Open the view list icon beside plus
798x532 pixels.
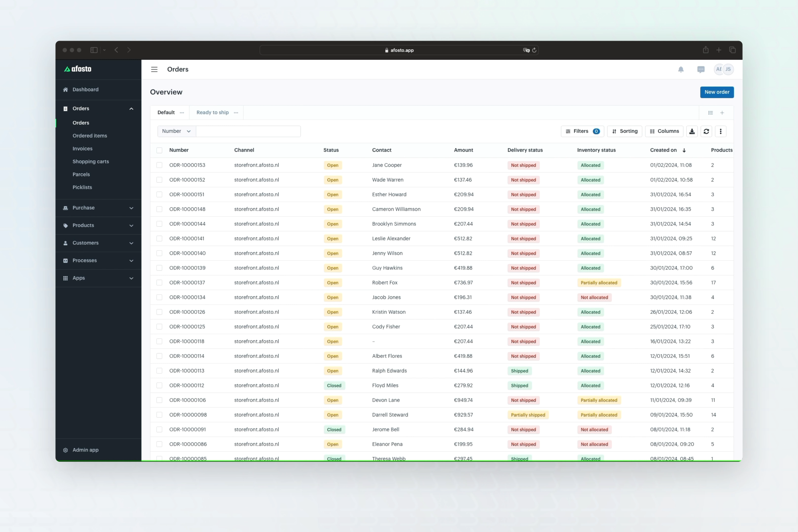(711, 113)
